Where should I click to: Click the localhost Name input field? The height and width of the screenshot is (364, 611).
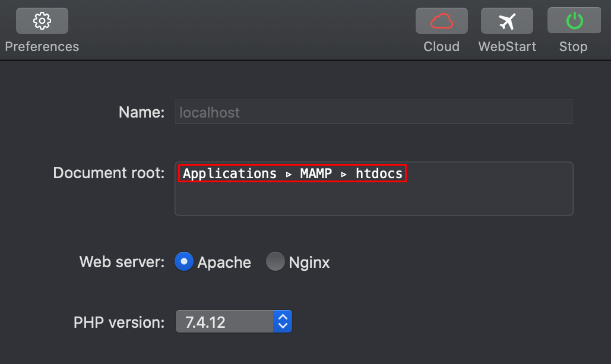point(373,112)
